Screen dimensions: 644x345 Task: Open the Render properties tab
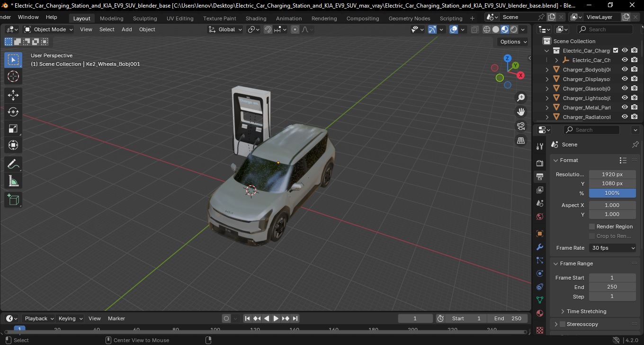[540, 163]
